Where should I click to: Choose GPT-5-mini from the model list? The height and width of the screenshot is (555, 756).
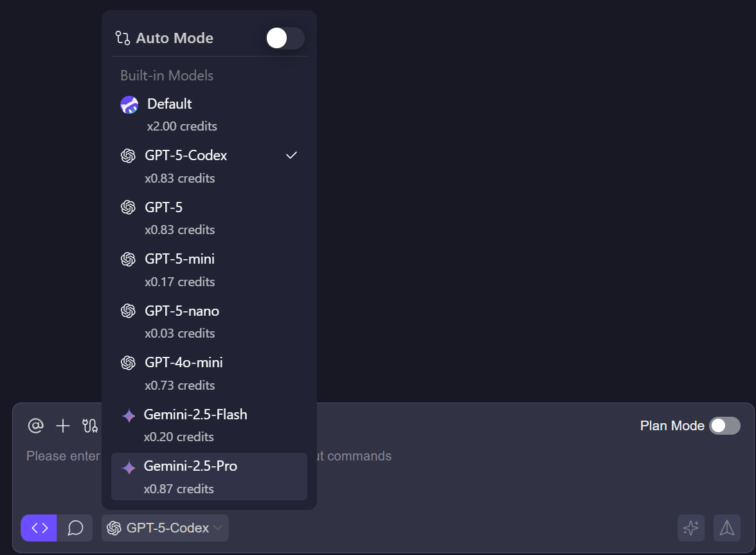[209, 269]
